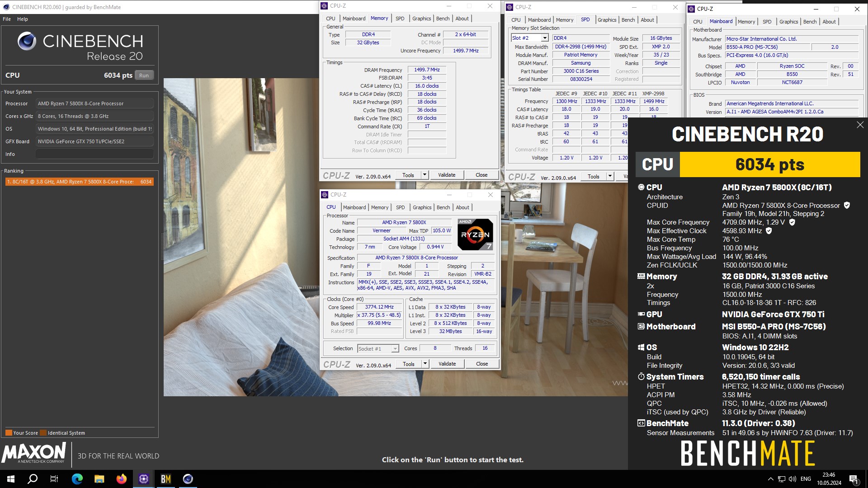Close the BenchMate Cinebench R20 result overlay
Screen dimensions: 868x488
click(x=860, y=125)
